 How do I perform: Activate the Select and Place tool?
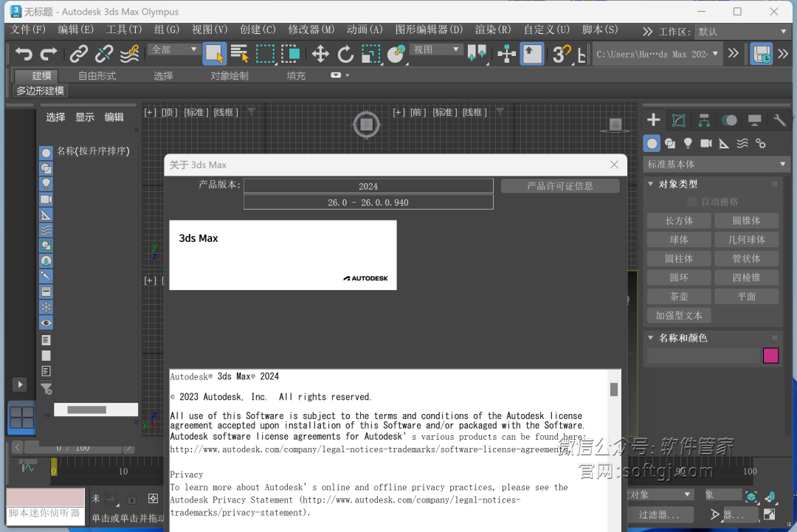pos(396,53)
